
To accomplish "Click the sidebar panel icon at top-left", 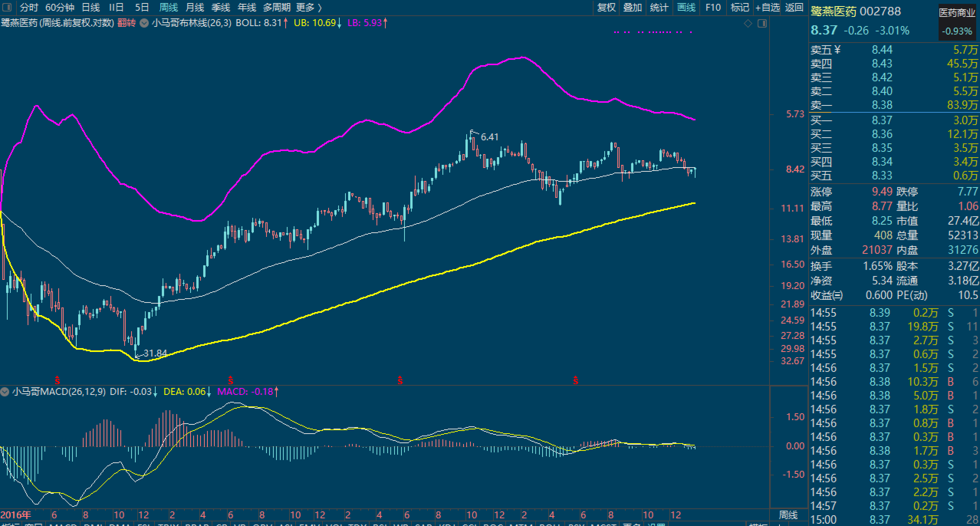I will [x=7, y=7].
